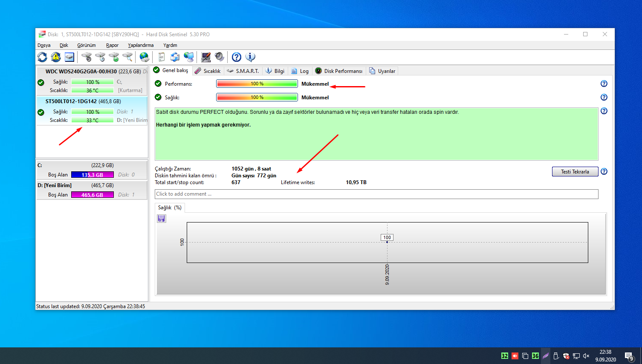642x364 pixels.
Task: Click the lifetime writes value 10,95 TB
Action: [356, 182]
